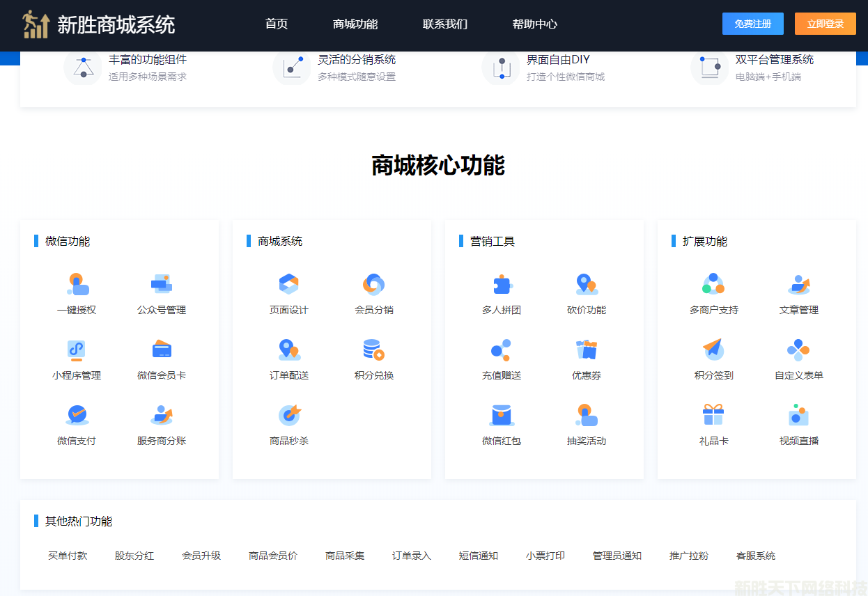This screenshot has width=868, height=596.
Task: Open 商城功能 navigation menu item
Action: coord(355,24)
